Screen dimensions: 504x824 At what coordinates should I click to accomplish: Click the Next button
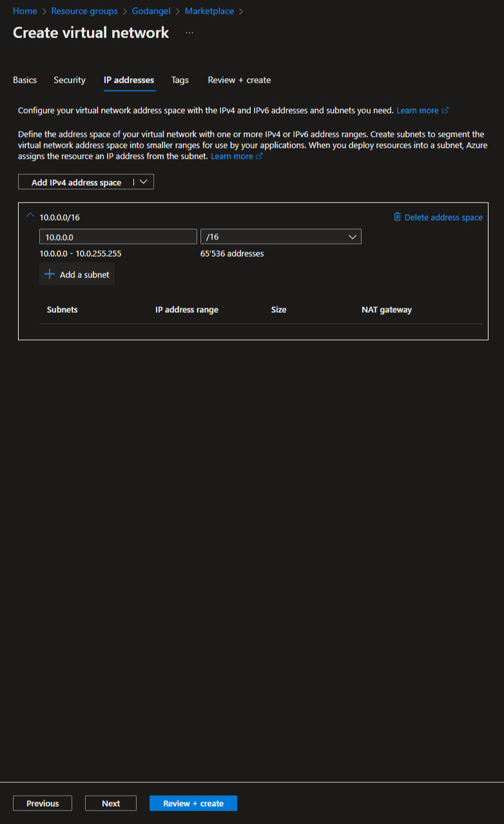tap(111, 803)
